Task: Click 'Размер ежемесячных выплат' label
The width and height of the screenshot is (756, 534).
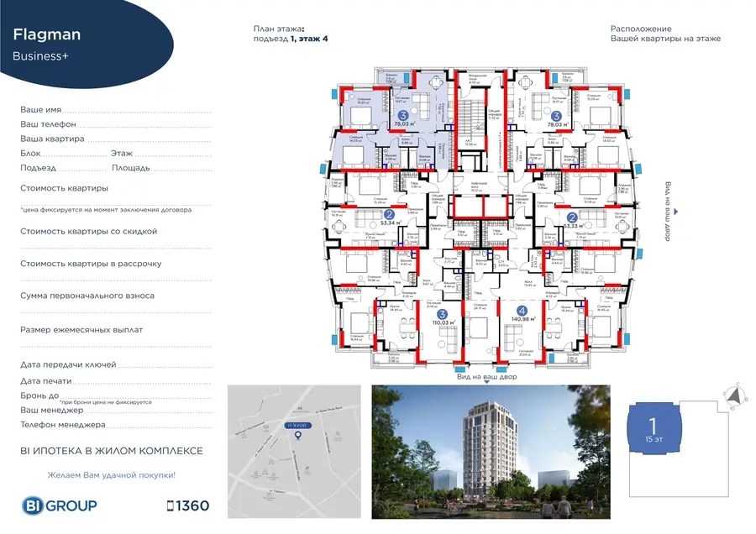Action: tap(81, 330)
